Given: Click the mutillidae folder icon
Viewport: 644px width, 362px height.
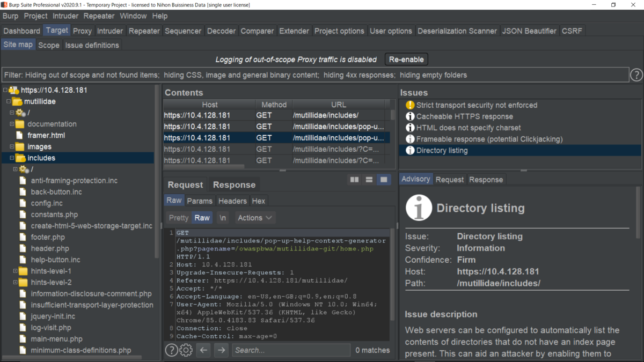Looking at the screenshot, I should click(17, 101).
